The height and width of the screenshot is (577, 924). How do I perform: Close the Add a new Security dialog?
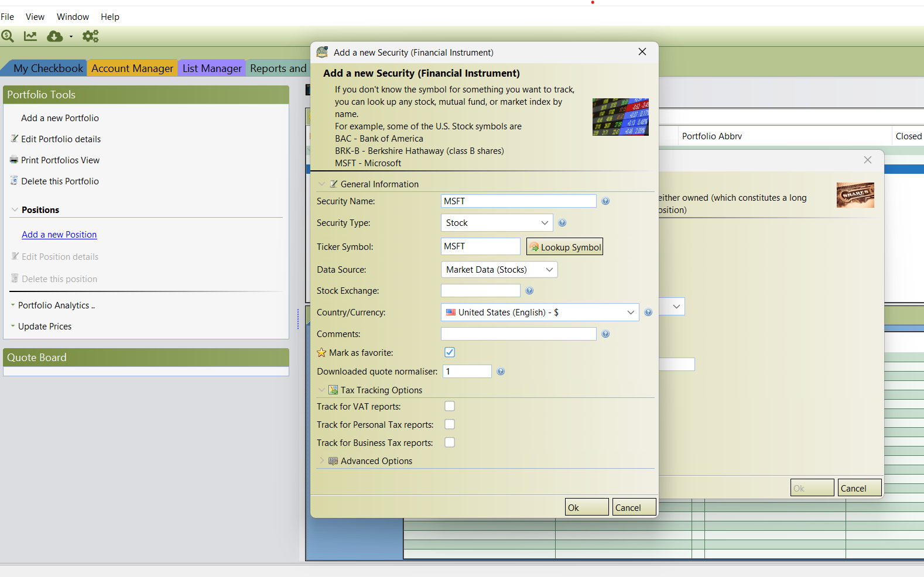(x=642, y=52)
